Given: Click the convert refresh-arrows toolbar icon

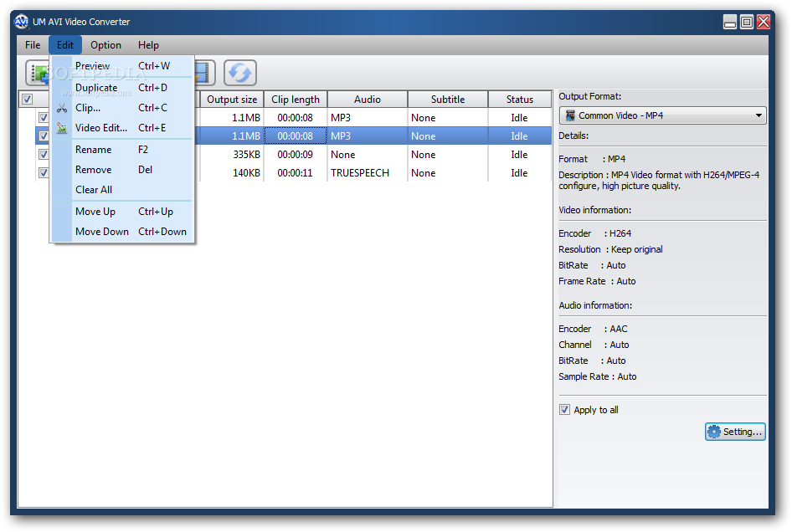Looking at the screenshot, I should pyautogui.click(x=240, y=73).
